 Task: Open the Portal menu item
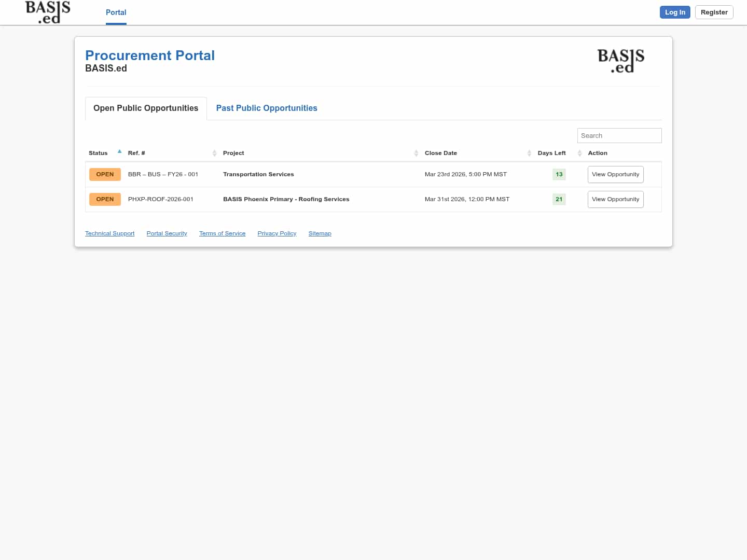(116, 12)
